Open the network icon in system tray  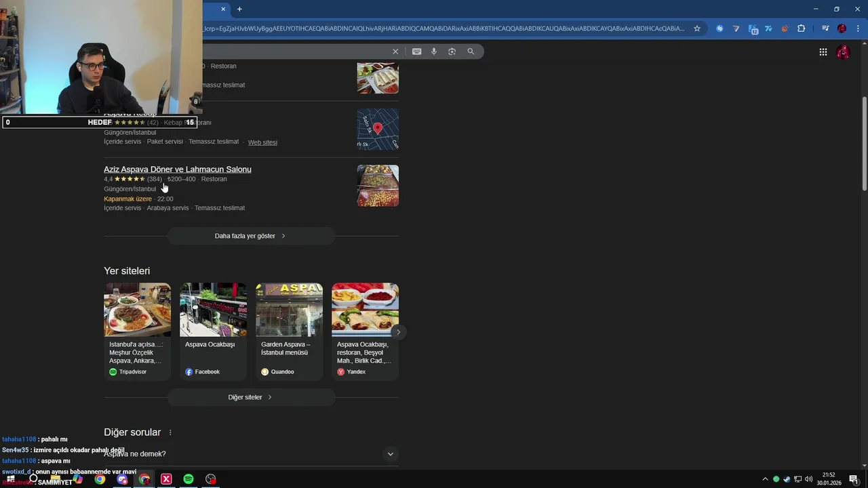(x=797, y=479)
